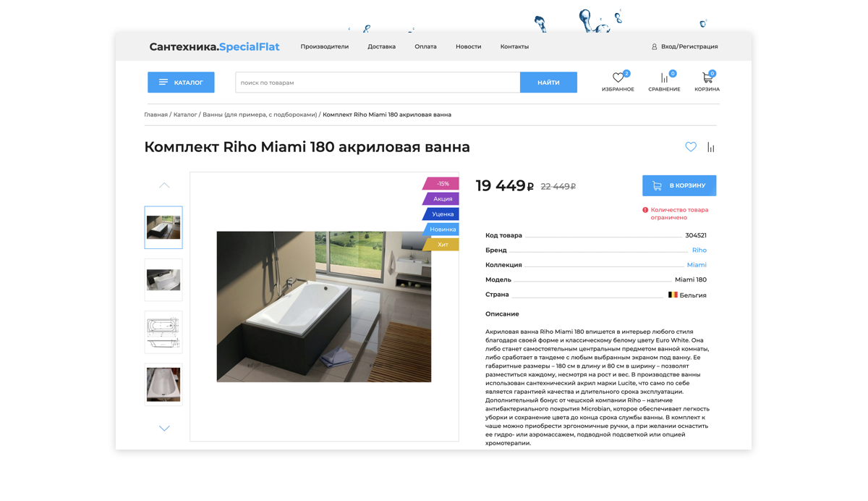Open the Контакты menu item
Image resolution: width=868 pixels, height=501 pixels.
point(514,46)
